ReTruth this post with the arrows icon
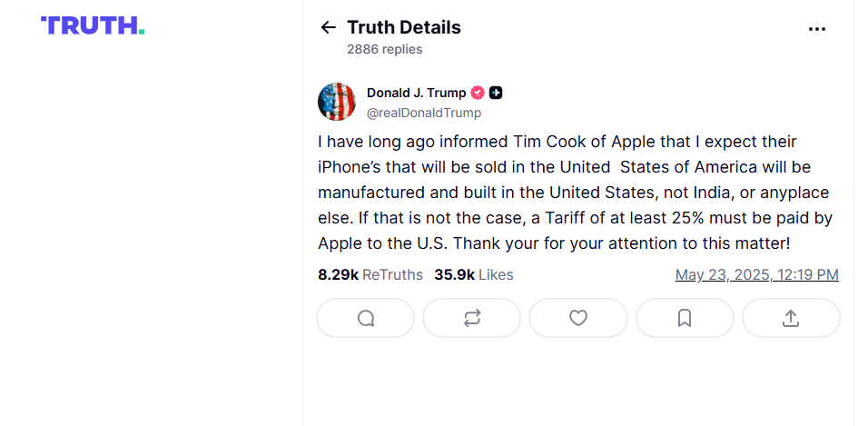 (472, 318)
